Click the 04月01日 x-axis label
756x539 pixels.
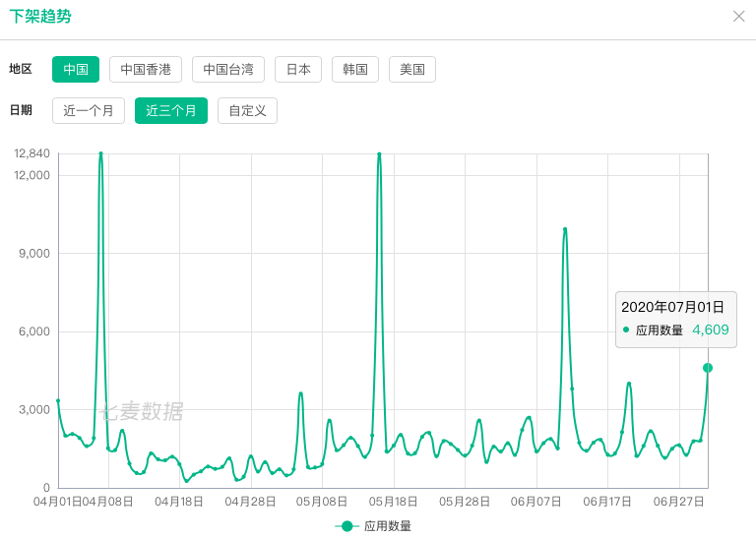coord(57,502)
